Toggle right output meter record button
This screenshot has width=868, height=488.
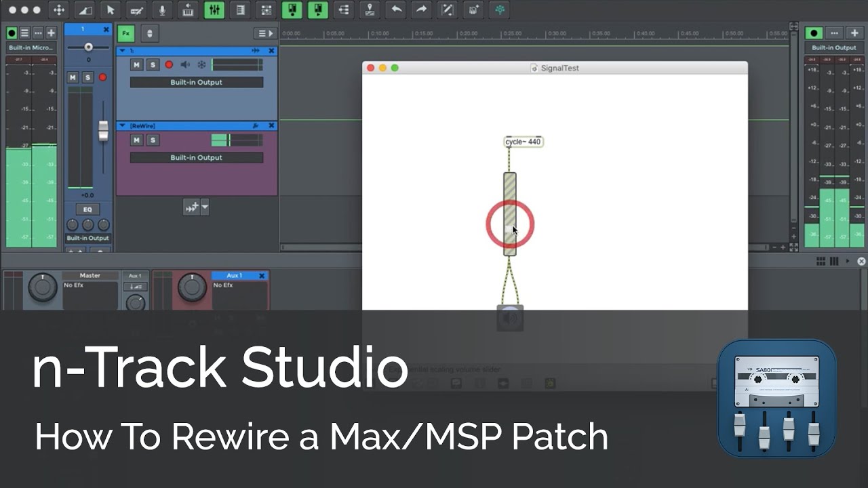814,33
